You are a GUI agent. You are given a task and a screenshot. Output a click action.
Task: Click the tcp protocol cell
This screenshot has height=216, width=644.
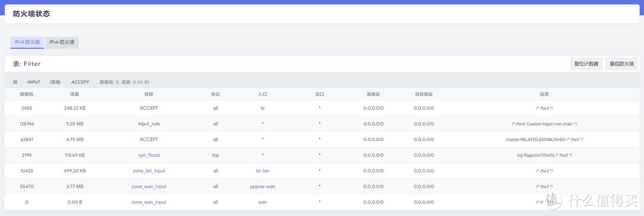216,155
